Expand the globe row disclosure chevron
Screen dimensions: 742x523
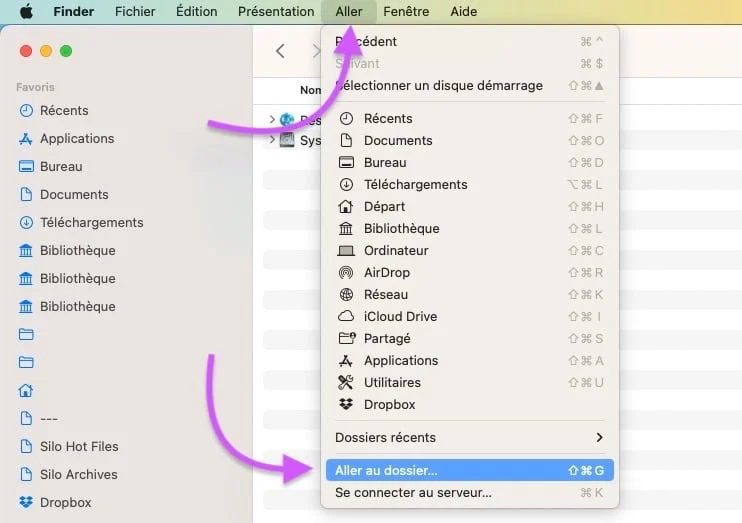pos(272,119)
